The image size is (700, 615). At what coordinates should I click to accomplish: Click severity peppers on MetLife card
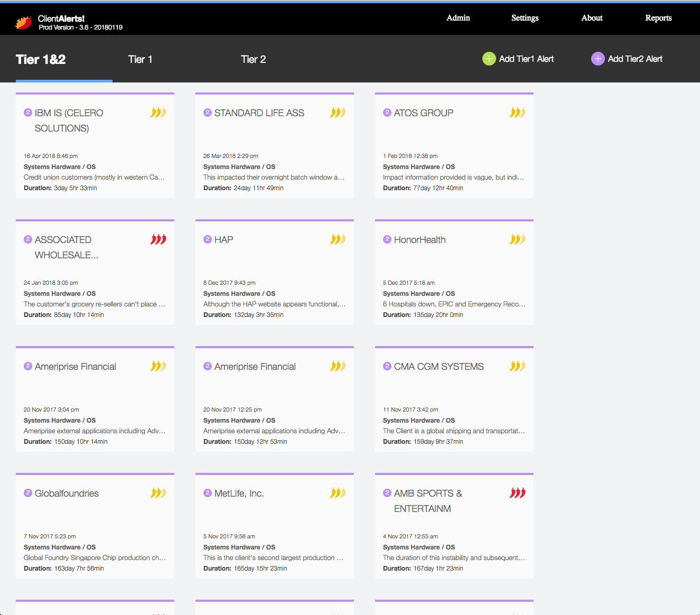click(338, 493)
